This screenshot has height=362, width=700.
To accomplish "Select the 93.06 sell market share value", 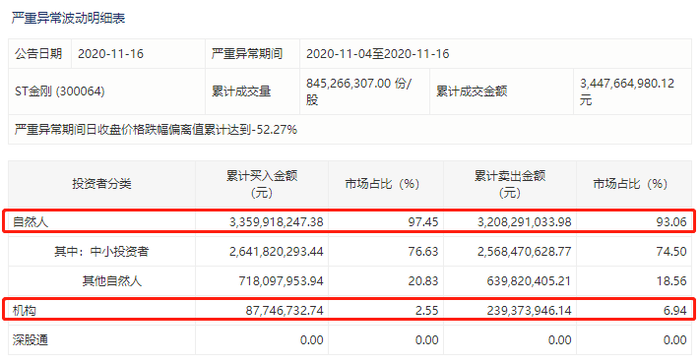I will click(x=671, y=222).
